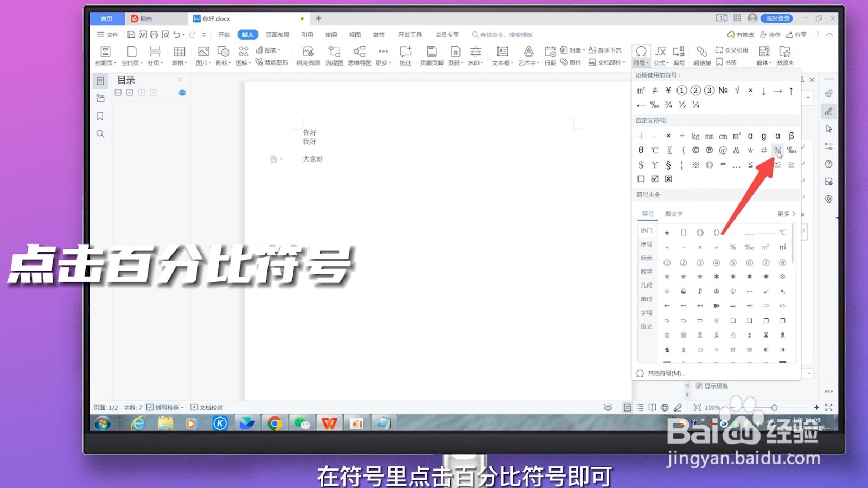Toggle 拼写检查 spell check in status bar
This screenshot has width=868, height=488.
[x=165, y=407]
